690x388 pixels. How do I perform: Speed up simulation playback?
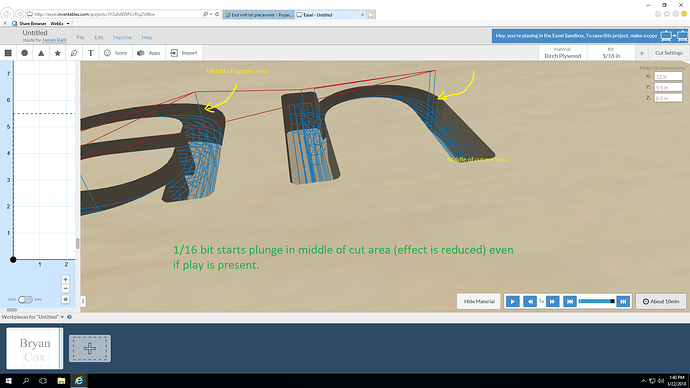pyautogui.click(x=552, y=301)
